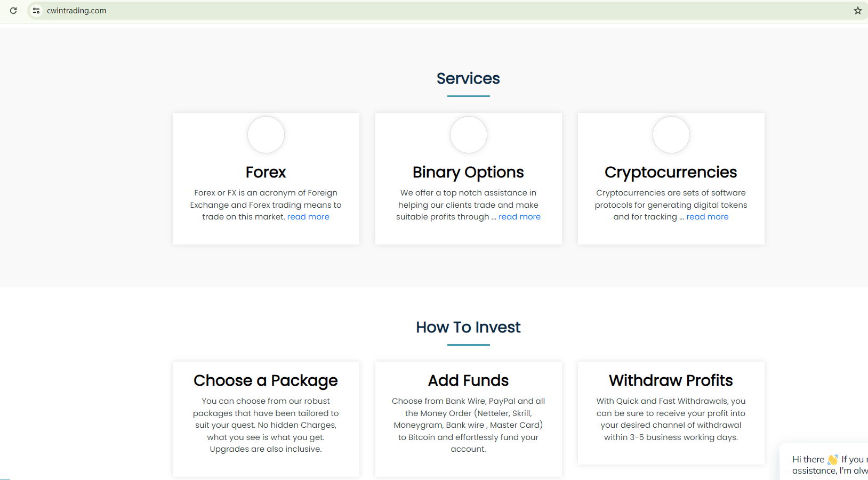This screenshot has width=868, height=480.
Task: Open Cryptocurrencies read more link
Action: (707, 217)
